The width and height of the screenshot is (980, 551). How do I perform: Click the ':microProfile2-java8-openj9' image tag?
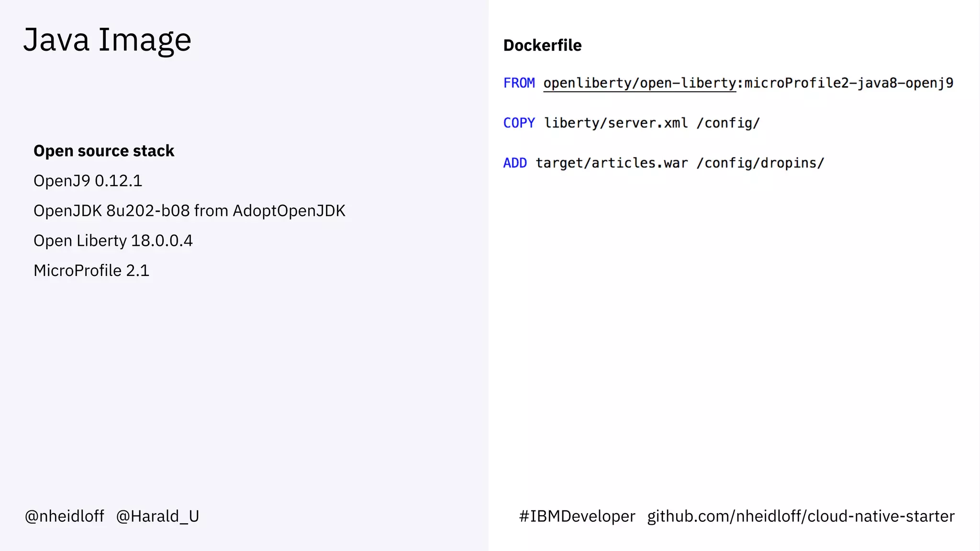point(845,84)
